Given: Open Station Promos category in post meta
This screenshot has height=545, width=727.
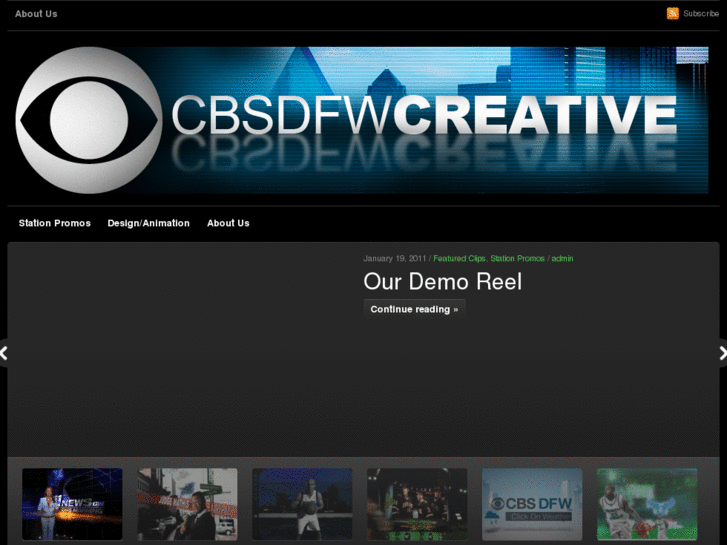Looking at the screenshot, I should [517, 258].
